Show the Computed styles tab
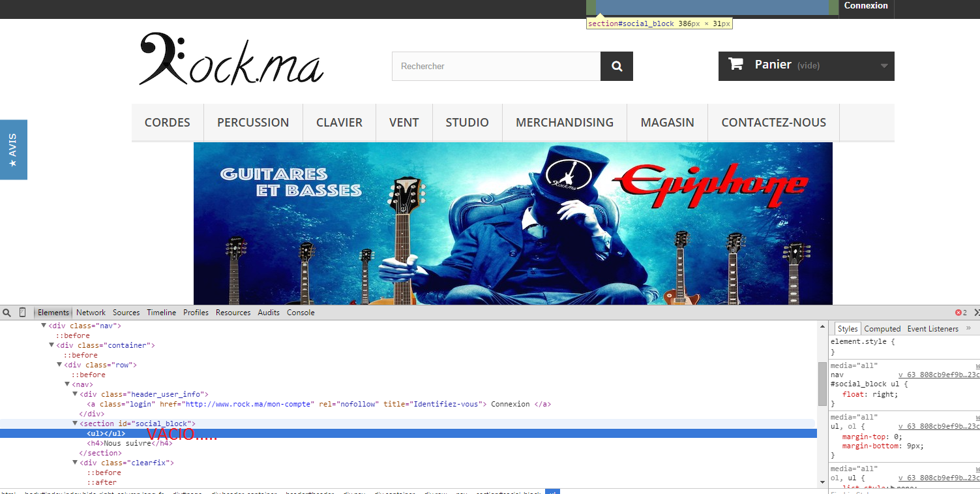 882,329
